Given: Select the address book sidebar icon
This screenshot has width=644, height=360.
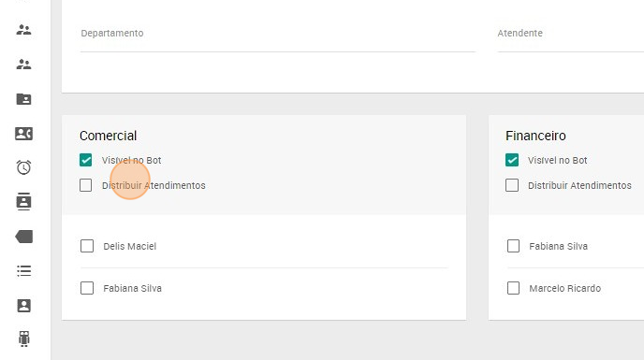Looking at the screenshot, I should click(x=23, y=202).
